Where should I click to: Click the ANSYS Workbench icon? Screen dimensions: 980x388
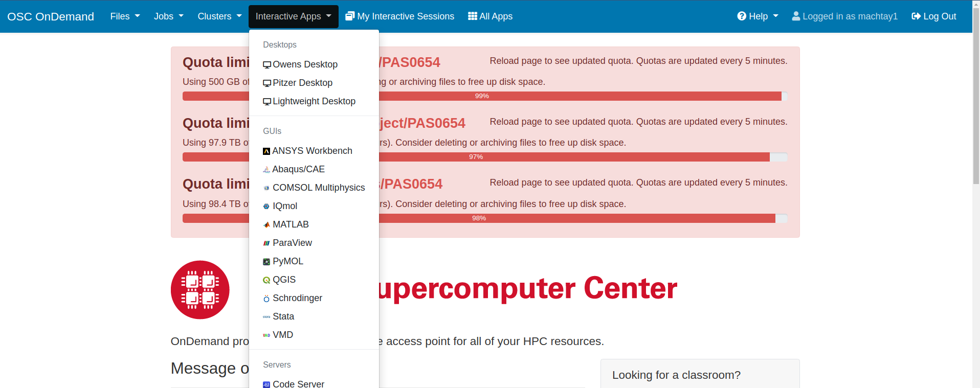[266, 151]
